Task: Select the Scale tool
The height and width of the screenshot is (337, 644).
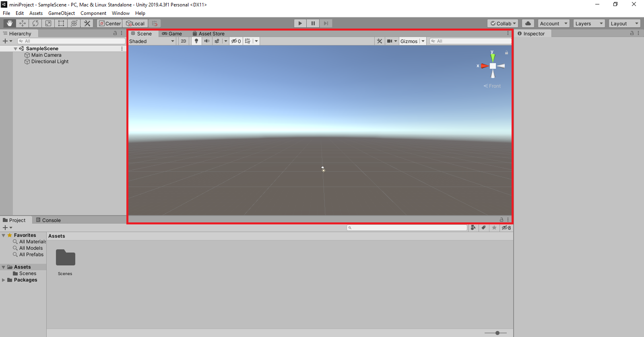Action: (x=48, y=23)
